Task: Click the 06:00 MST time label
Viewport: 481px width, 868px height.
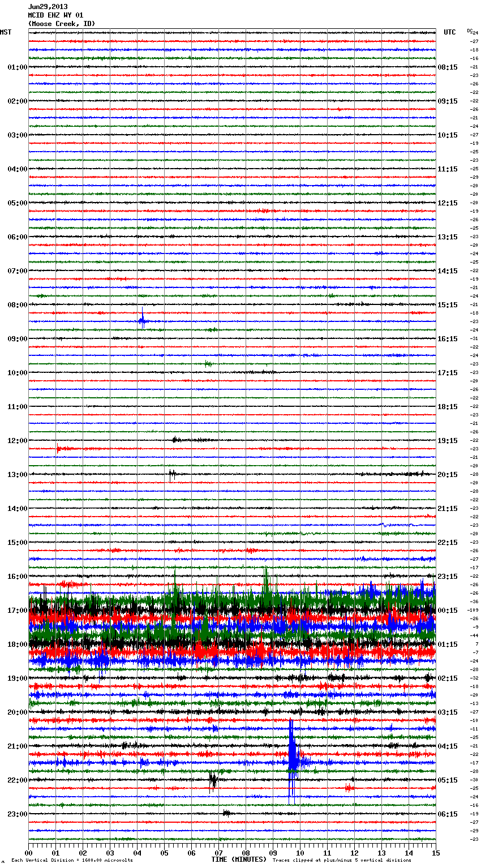Action: click(18, 237)
